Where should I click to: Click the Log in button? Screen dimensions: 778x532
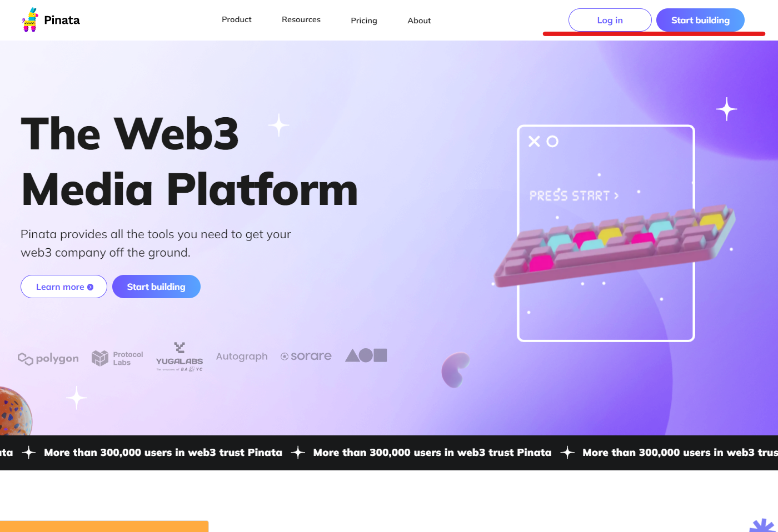[x=610, y=20]
